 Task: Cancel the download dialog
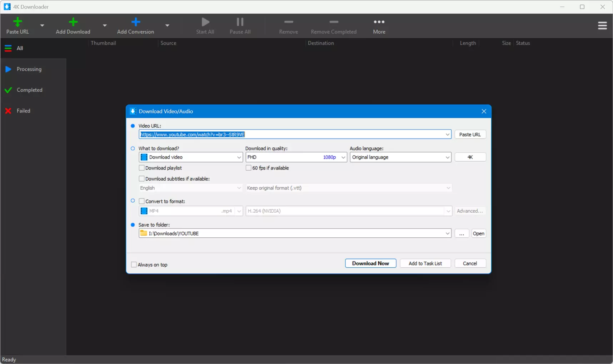pyautogui.click(x=470, y=263)
